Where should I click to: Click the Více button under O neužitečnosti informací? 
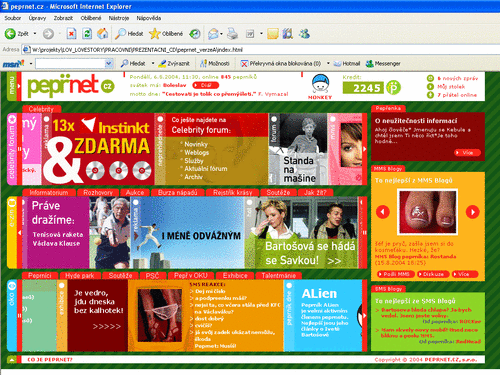click(468, 153)
